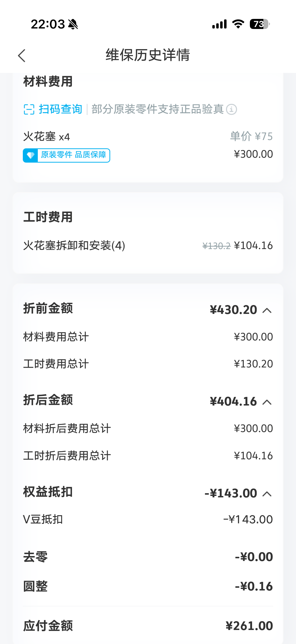Image resolution: width=296 pixels, height=644 pixels.
Task: Tap the 维保历史详情 page title
Action: click(x=148, y=55)
